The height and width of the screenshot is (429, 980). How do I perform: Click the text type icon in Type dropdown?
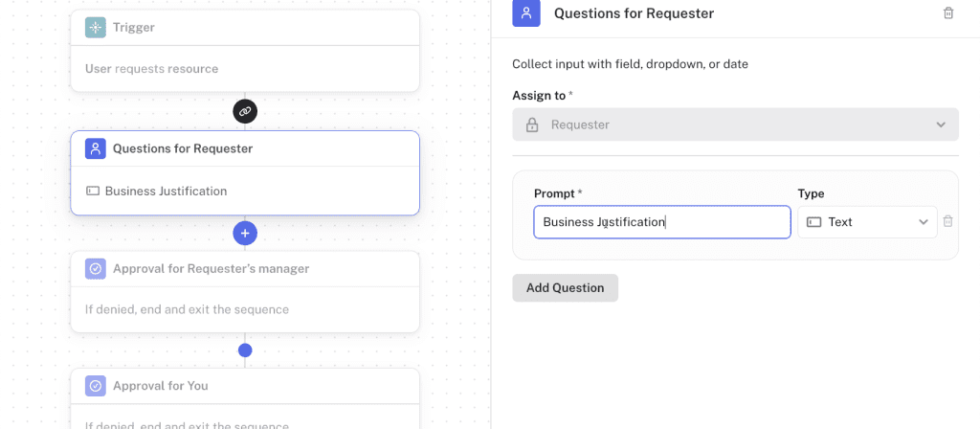click(813, 222)
